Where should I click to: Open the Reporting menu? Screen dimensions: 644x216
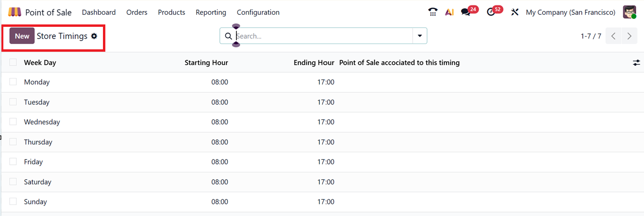coord(211,12)
